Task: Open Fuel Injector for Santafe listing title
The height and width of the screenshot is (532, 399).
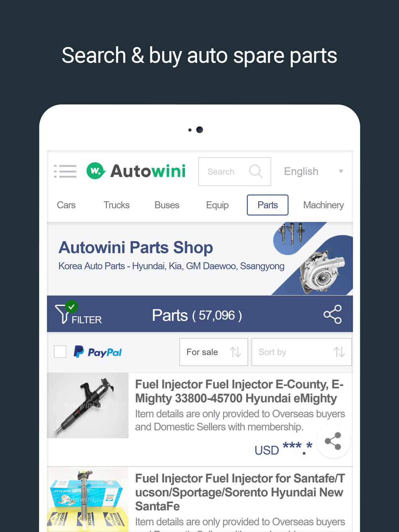Action: pyautogui.click(x=240, y=492)
